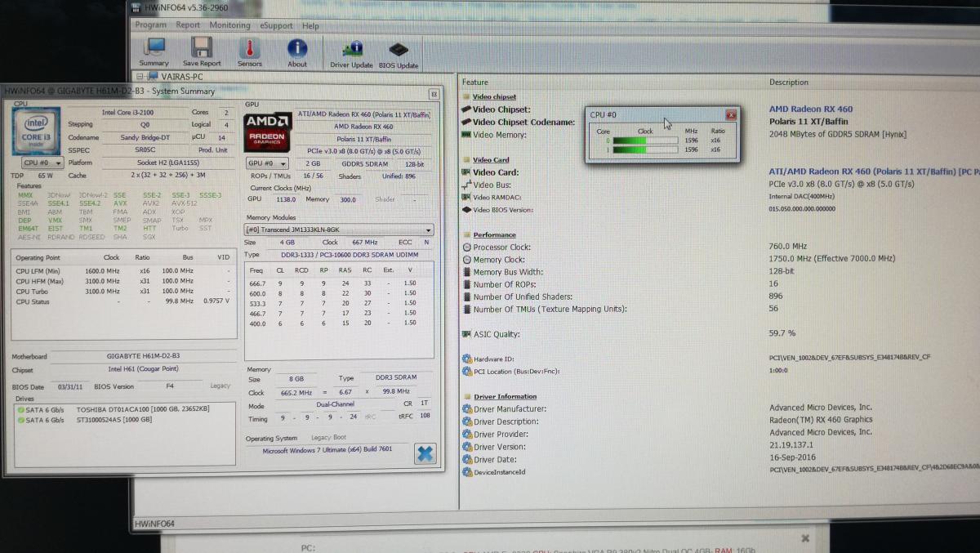Select the DeviceInstanceId row label
Image resolution: width=980 pixels, height=553 pixels.
pos(500,472)
